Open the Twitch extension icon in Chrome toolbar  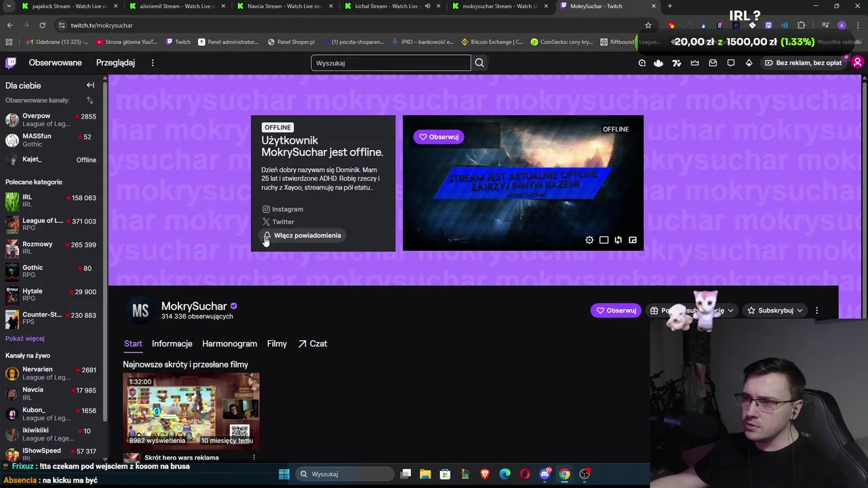768,25
